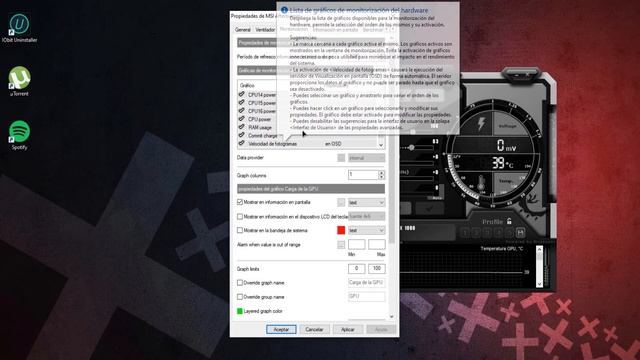Image resolution: width=640 pixels, height=360 pixels.
Task: Open on-screen display text style dropdown
Action: tap(366, 202)
